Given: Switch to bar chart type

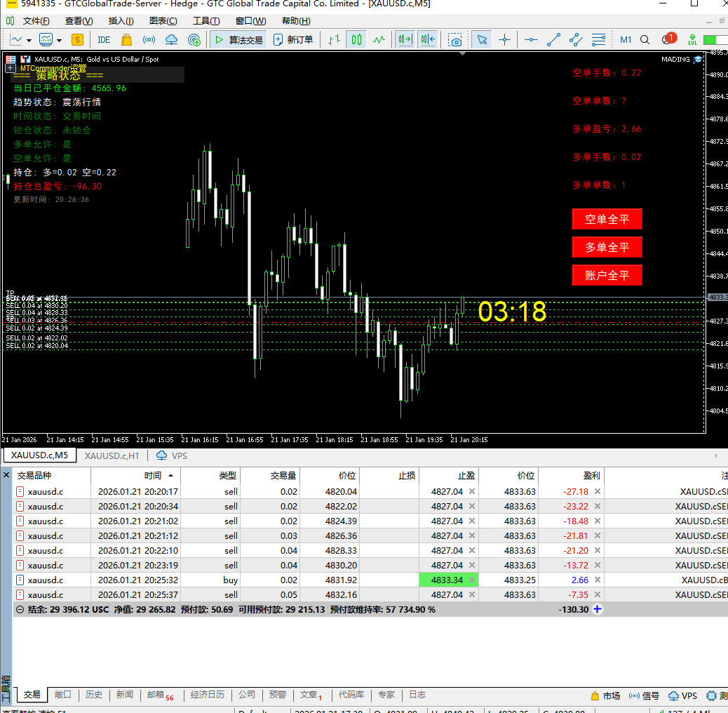Looking at the screenshot, I should 334,40.
